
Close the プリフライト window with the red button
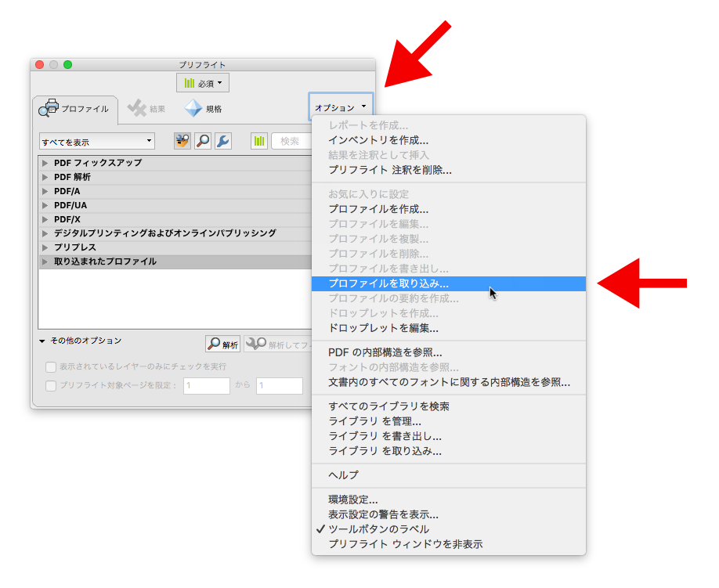(40, 65)
